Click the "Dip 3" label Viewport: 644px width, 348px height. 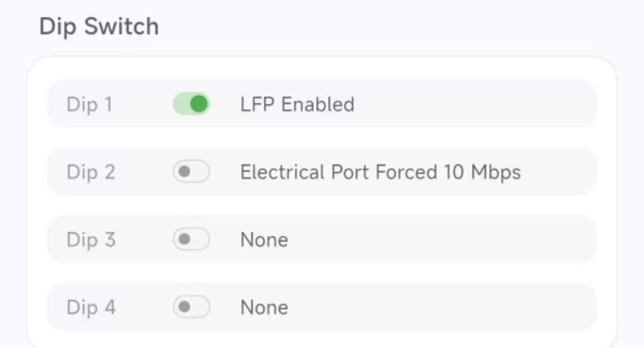[x=91, y=240]
